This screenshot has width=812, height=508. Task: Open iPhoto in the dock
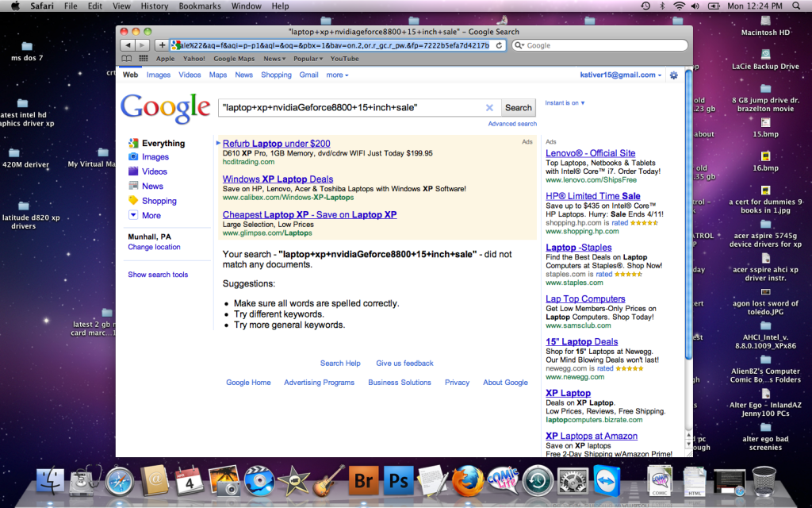(x=224, y=480)
